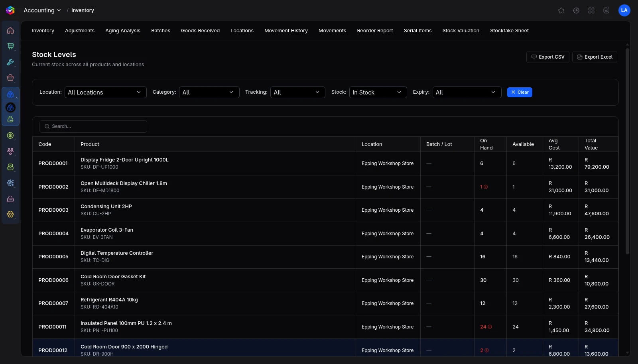638x364 pixels.
Task: Open the Expiry filter dropdown
Action: (467, 92)
